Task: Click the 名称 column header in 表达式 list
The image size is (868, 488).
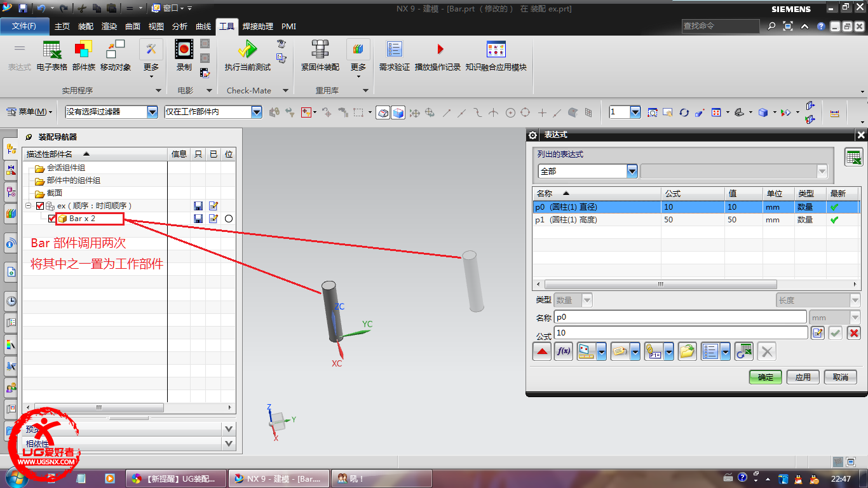Action: click(597, 193)
